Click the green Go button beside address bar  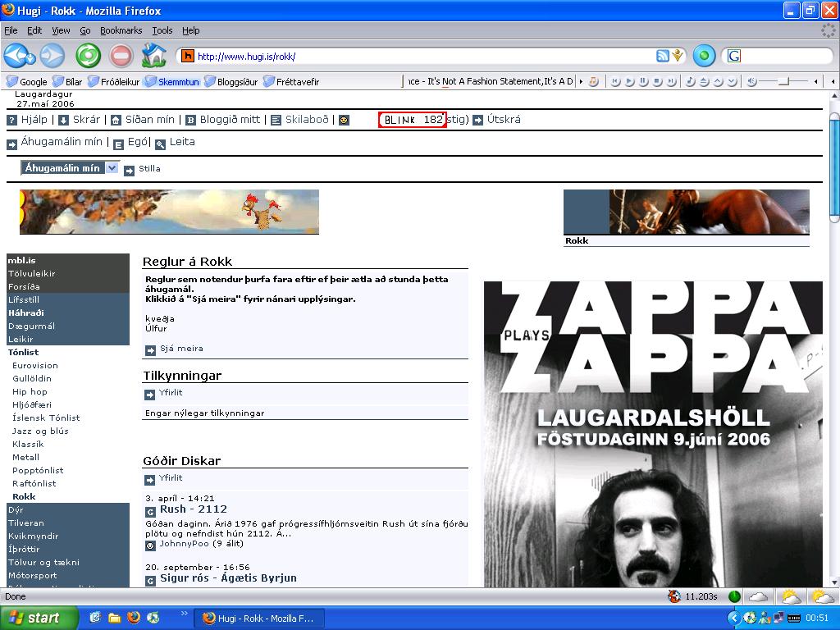click(704, 56)
